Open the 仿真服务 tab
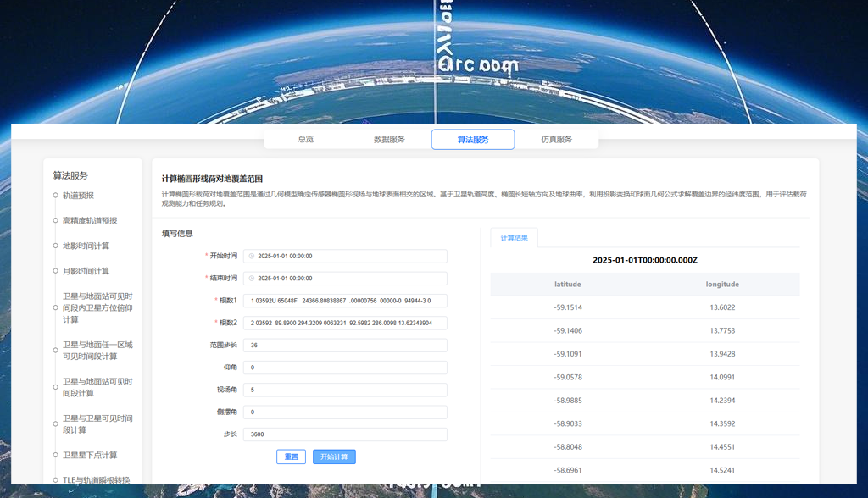This screenshot has width=868, height=498. [558, 139]
